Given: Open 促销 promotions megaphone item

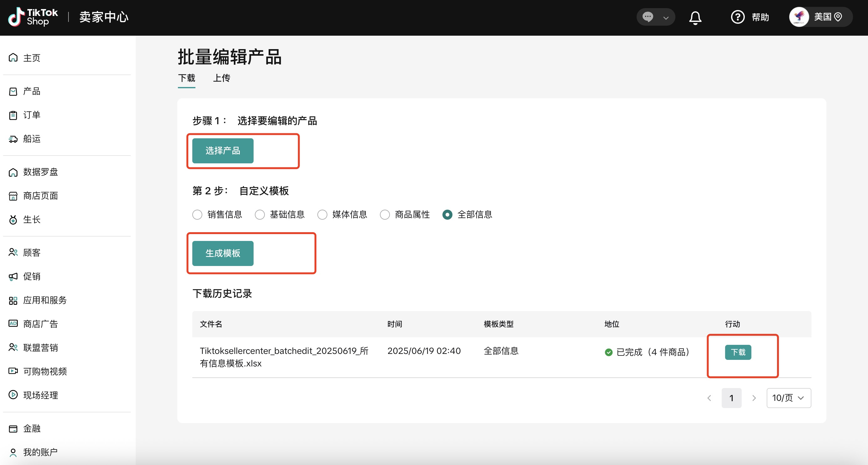Looking at the screenshot, I should pos(31,277).
